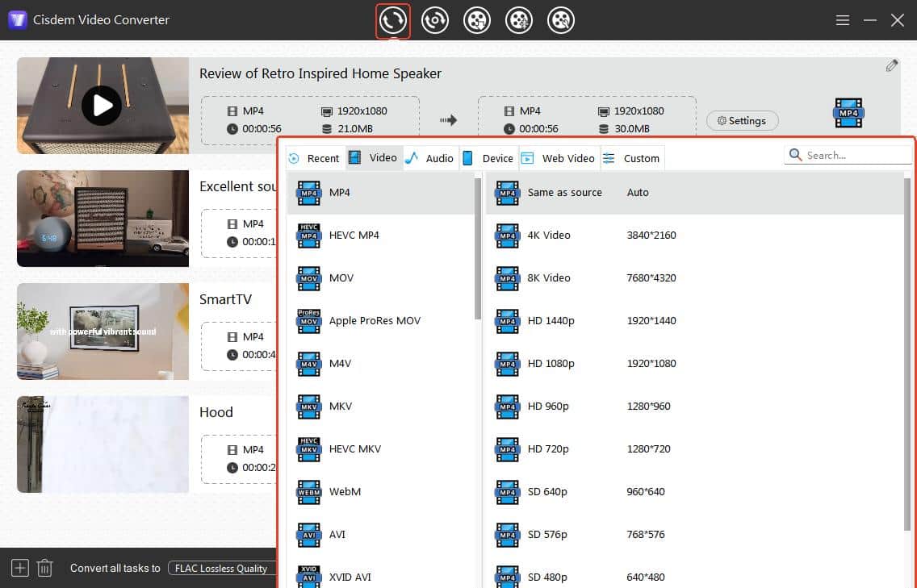This screenshot has height=588, width=917.
Task: Add files with the plus icon
Action: pyautogui.click(x=20, y=568)
